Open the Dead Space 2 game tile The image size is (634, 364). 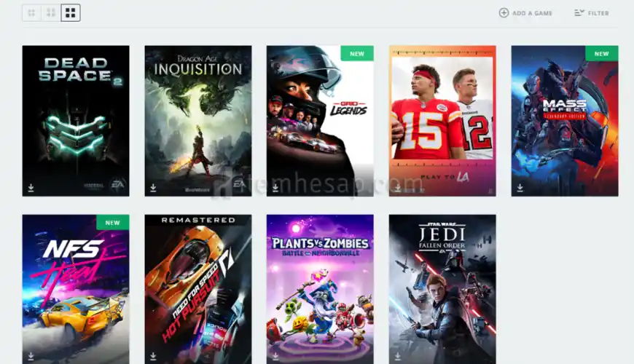click(x=76, y=121)
